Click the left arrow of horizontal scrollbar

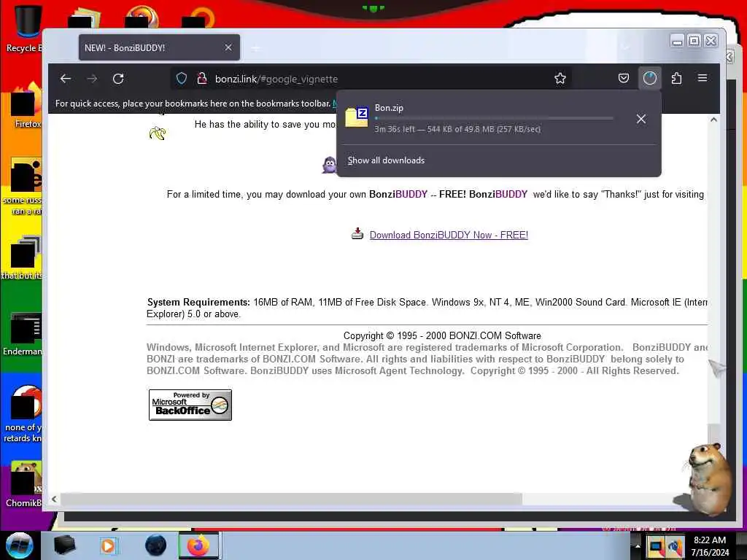tap(54, 499)
